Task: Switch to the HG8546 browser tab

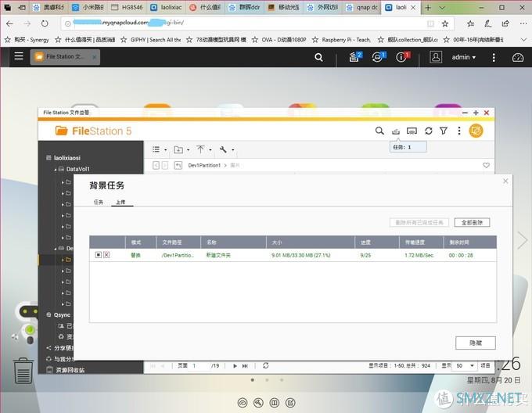Action: pyautogui.click(x=128, y=7)
